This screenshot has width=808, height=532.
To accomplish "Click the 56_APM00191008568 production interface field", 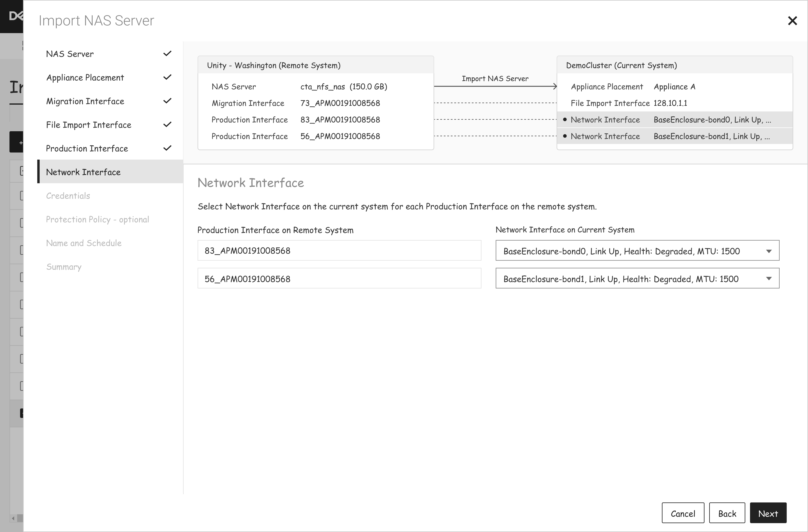I will [x=339, y=279].
